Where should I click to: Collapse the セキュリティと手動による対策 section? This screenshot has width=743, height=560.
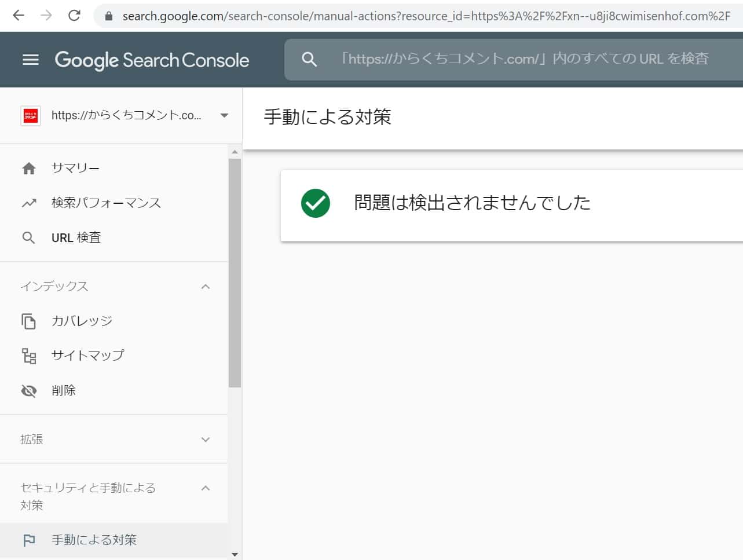(x=205, y=488)
